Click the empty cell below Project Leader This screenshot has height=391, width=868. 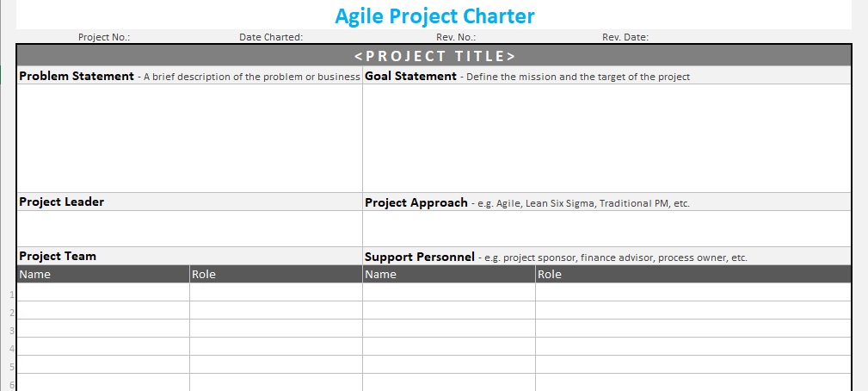click(x=189, y=228)
